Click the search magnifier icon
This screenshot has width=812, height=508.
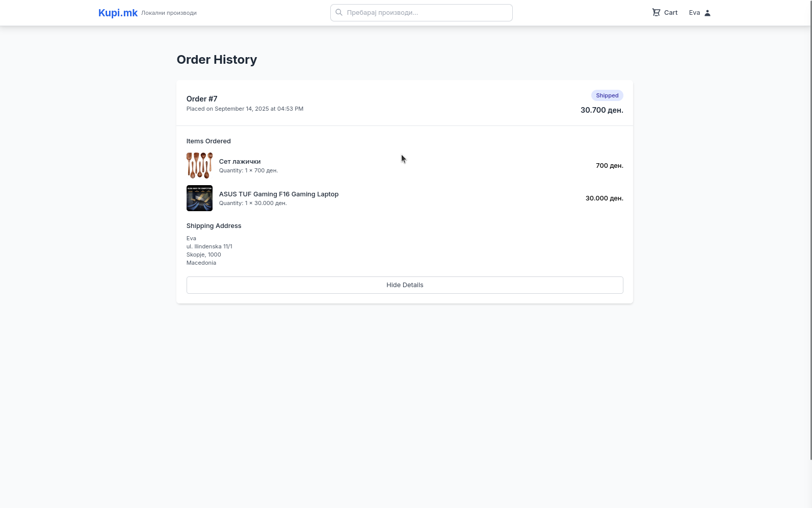coord(339,13)
